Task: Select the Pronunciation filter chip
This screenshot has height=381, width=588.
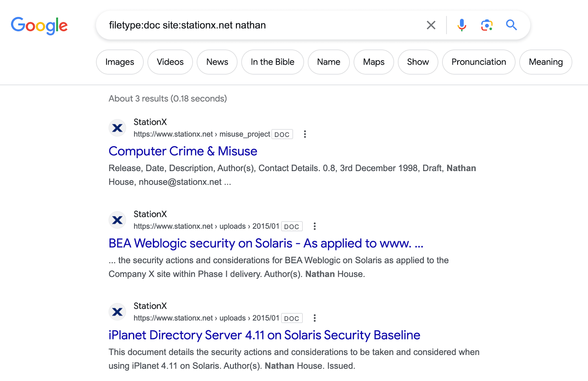Action: pos(479,62)
